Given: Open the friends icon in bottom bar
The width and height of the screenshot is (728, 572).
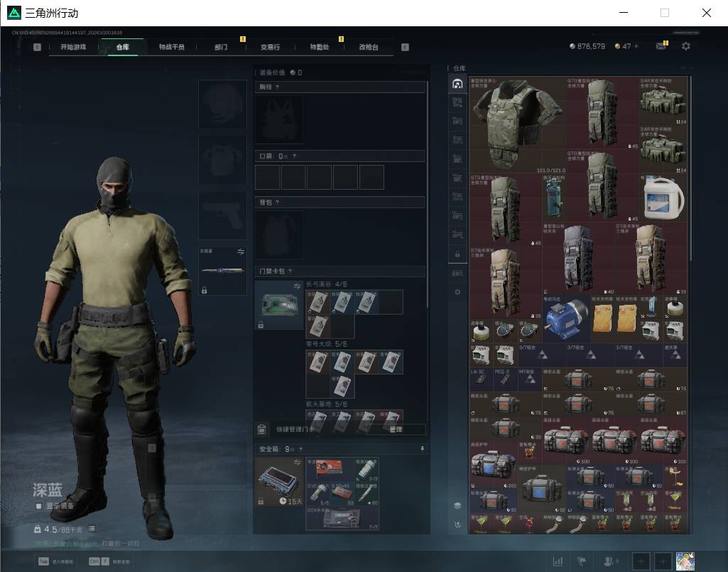Looking at the screenshot, I should click(x=610, y=561).
